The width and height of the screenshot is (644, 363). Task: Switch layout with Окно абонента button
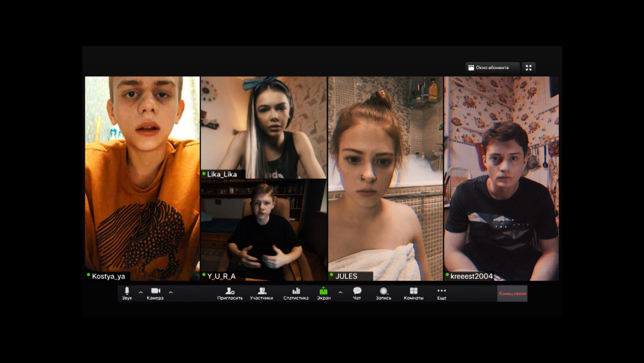(x=493, y=67)
